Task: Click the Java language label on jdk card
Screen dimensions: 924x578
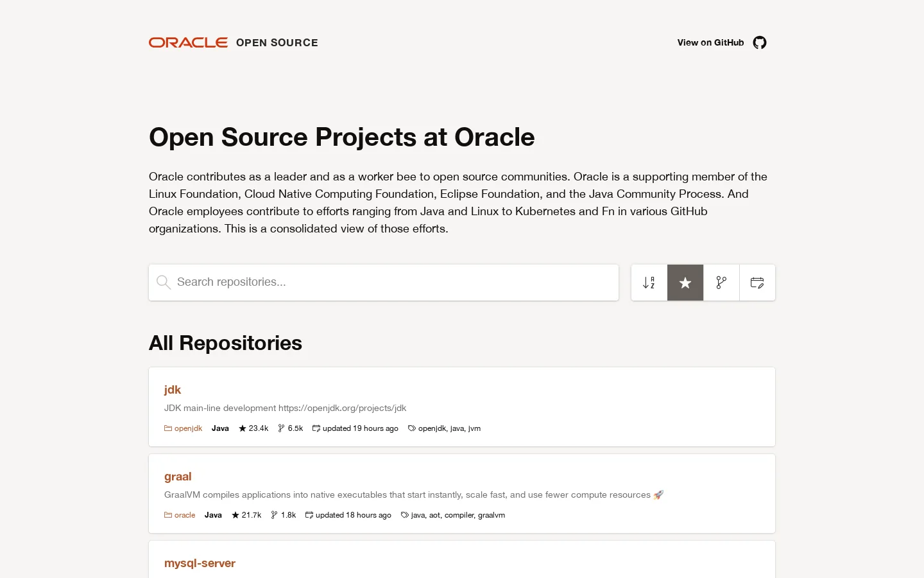Action: coord(220,428)
